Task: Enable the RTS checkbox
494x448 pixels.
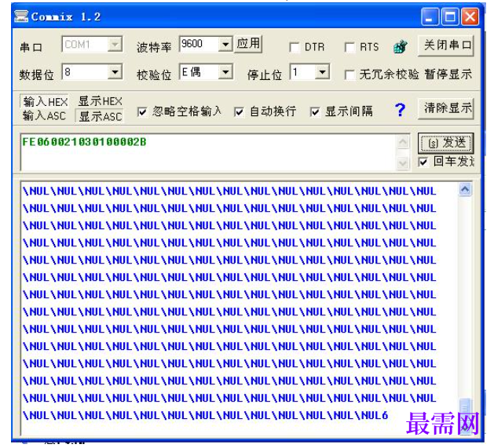Action: pos(350,48)
